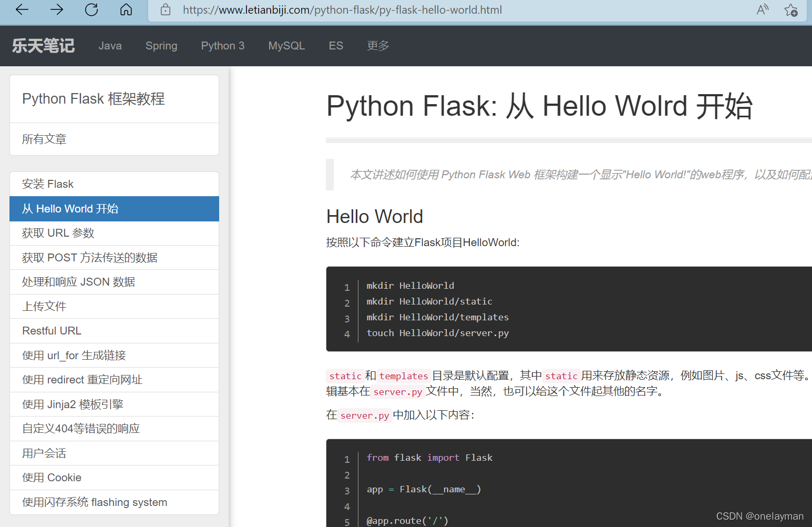The image size is (812, 527).
Task: Open the browser home page icon
Action: click(x=126, y=9)
